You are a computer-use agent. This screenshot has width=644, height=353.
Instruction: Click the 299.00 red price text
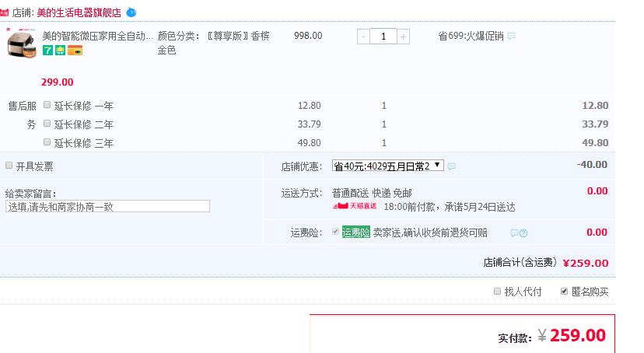click(x=57, y=82)
